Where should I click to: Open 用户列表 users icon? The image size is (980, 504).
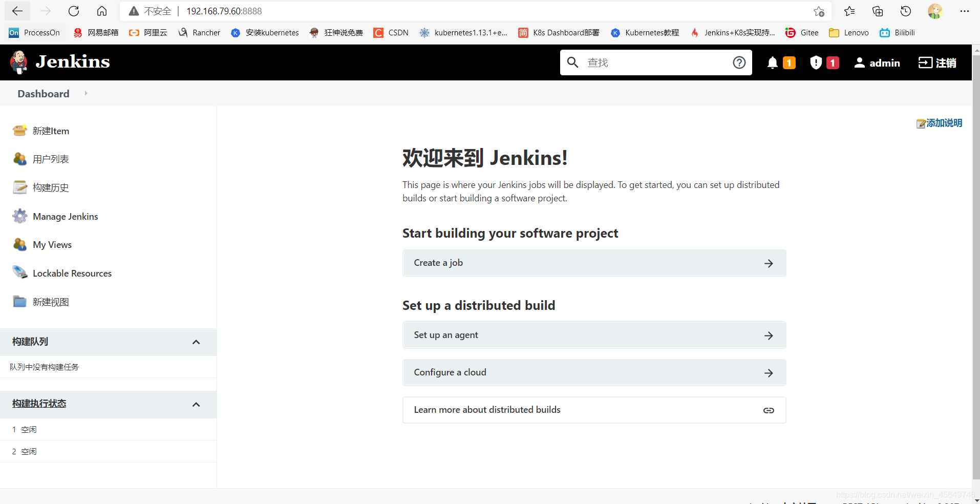click(x=20, y=159)
